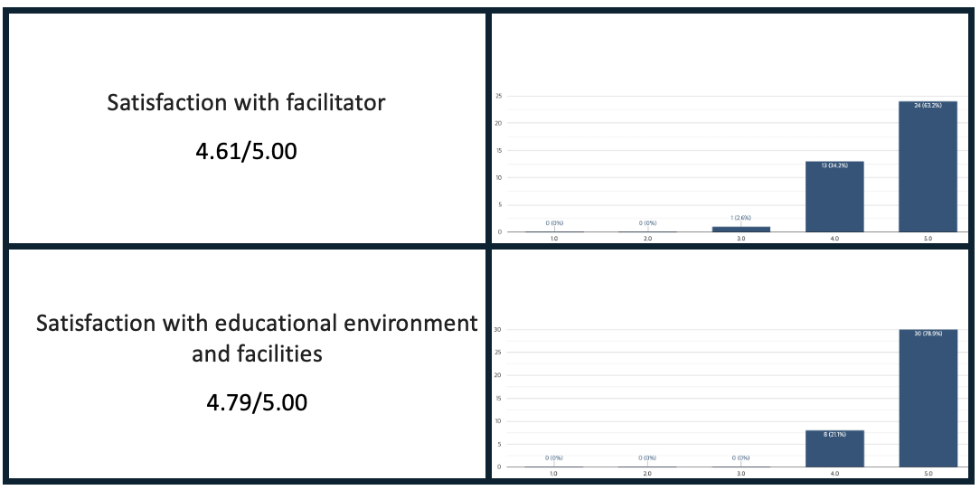
Task: Select the 30 (78.9%) bar in environment chart
Action: (x=928, y=398)
